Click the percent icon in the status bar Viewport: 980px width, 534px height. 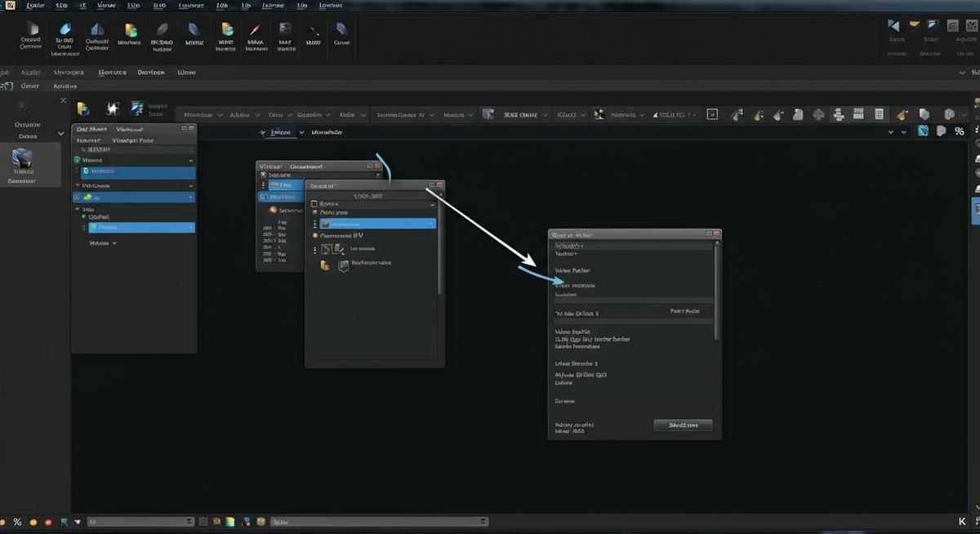click(17, 521)
